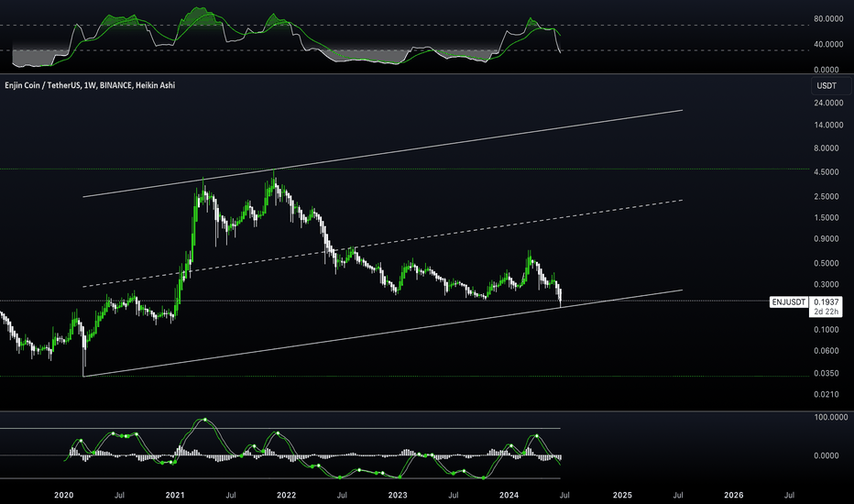Click the 4.5000 price axis label
The image size is (854, 504).
828,172
